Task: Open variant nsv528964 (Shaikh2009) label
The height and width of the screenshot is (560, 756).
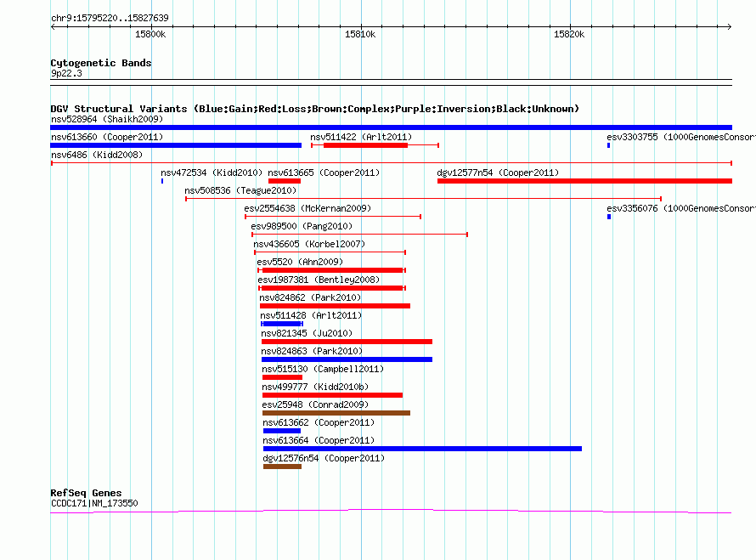Action: pyautogui.click(x=107, y=119)
